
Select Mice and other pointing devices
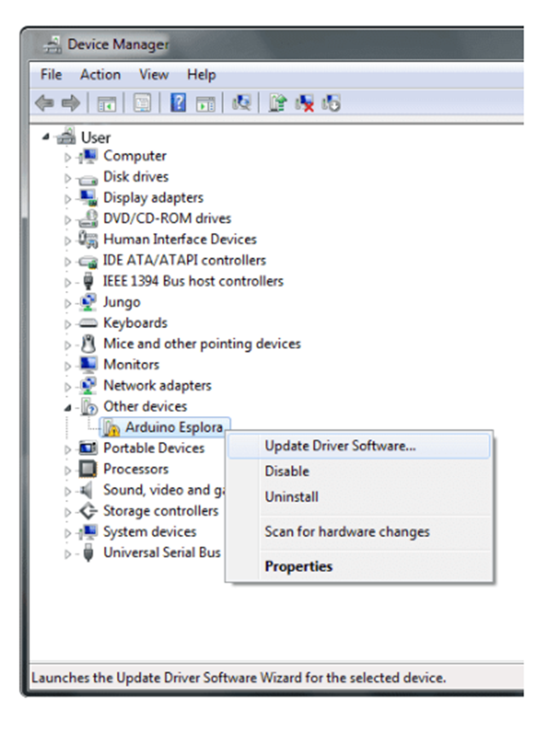coord(202,344)
